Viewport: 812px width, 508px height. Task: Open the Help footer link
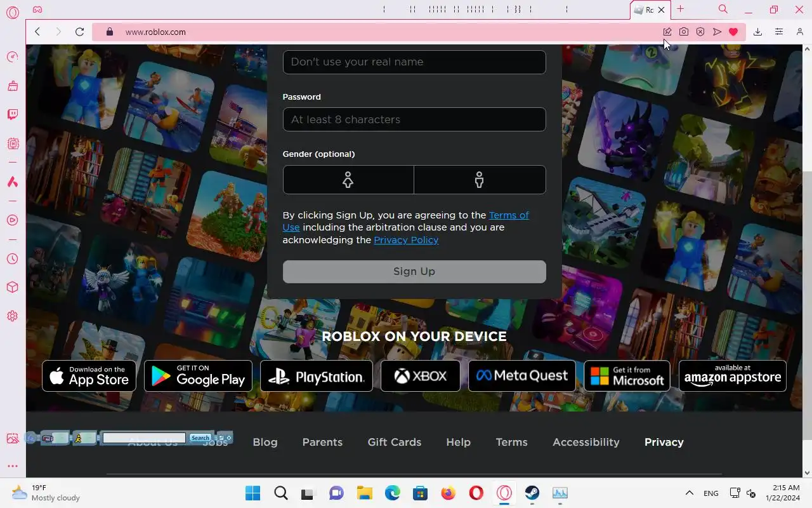pos(458,443)
